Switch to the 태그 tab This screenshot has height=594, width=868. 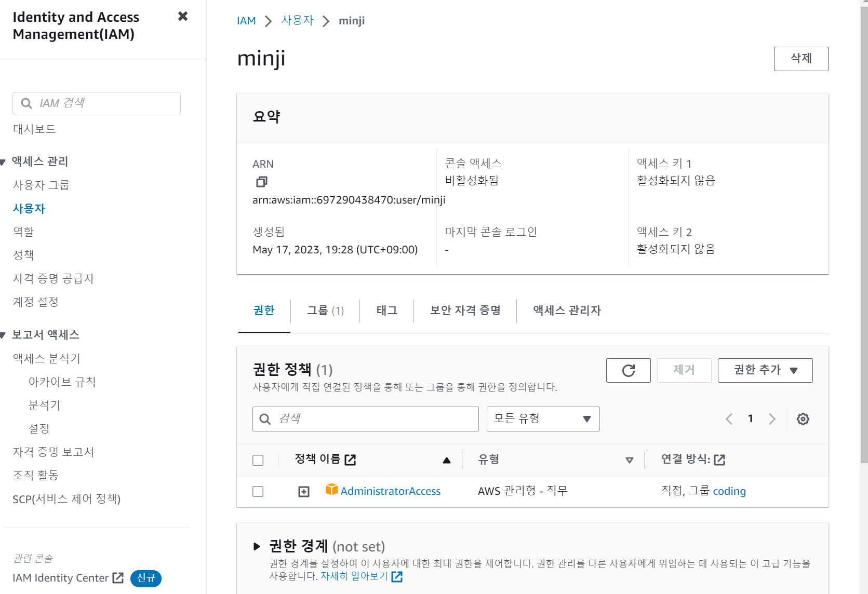pos(387,310)
